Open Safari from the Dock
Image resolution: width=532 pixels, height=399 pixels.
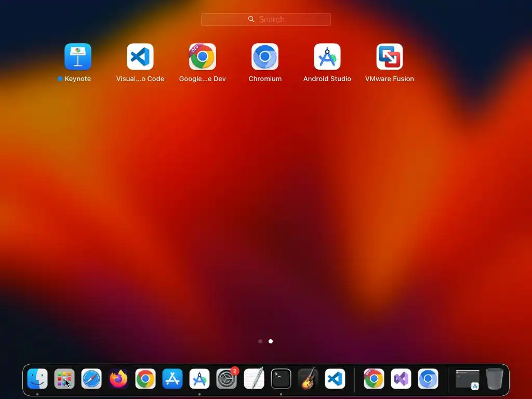click(91, 379)
